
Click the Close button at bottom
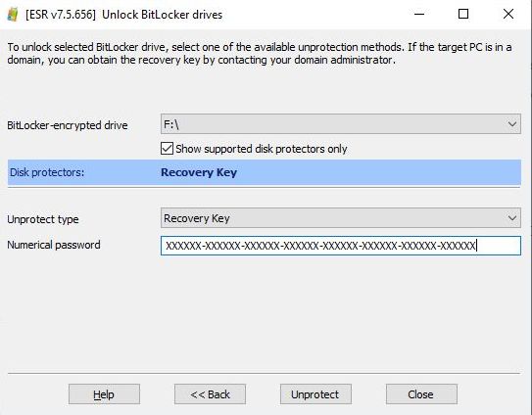coord(421,394)
